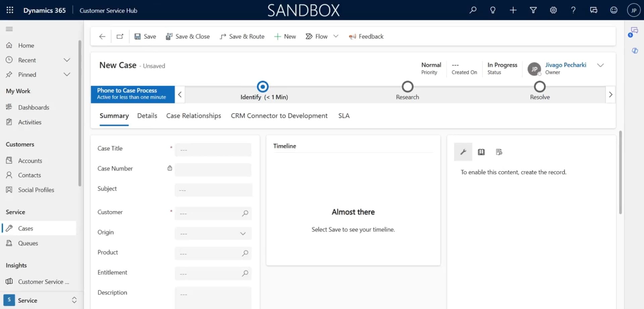644x309 pixels.
Task: Expand the header fields chevron next to Owner
Action: pyautogui.click(x=600, y=65)
